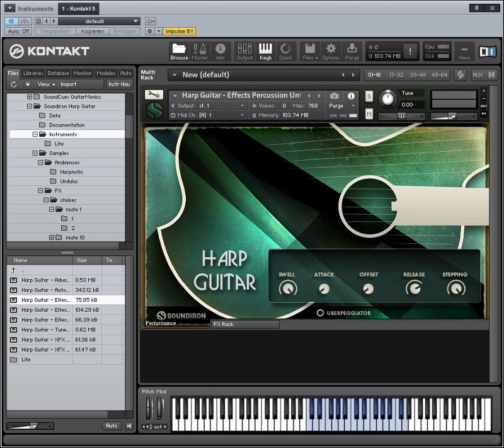Viewport: 504px width, 448px height.
Task: Toggle the Keyb on-screen keyboard icon
Action: (265, 52)
